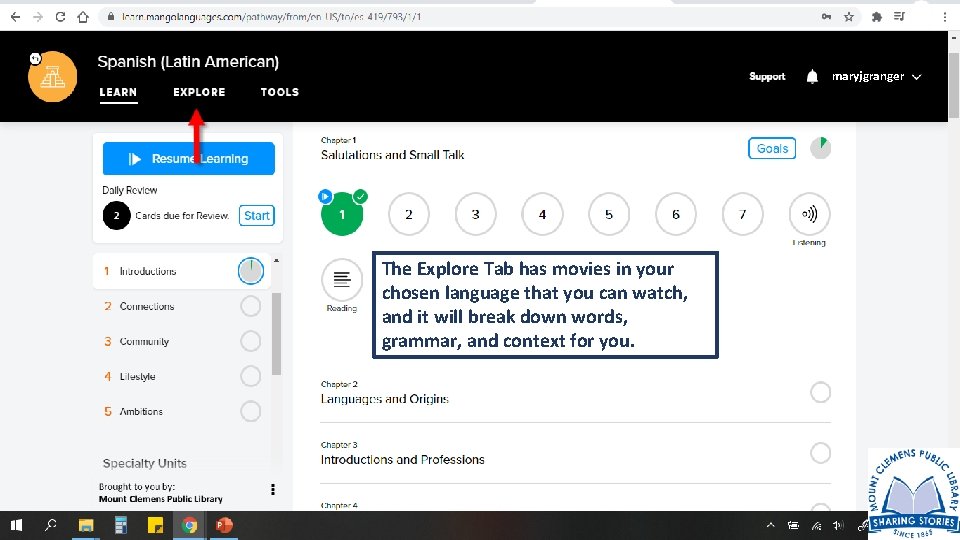
Task: Select lesson 2 circle
Action: point(408,214)
